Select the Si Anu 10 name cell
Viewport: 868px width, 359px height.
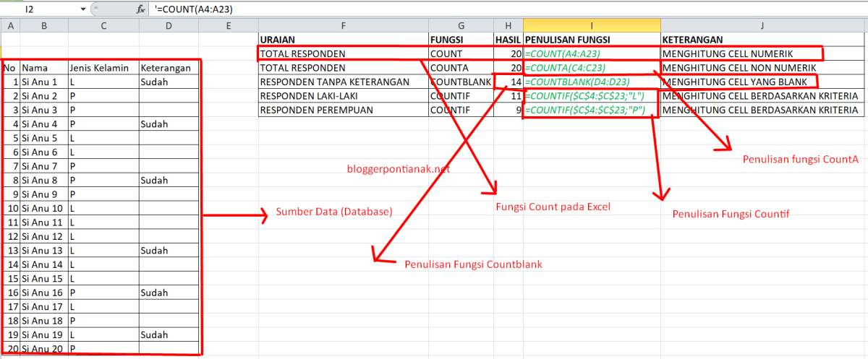point(44,208)
